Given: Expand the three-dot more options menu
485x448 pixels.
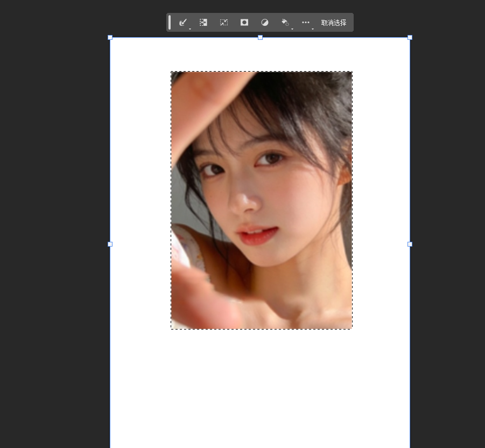Looking at the screenshot, I should pos(306,23).
